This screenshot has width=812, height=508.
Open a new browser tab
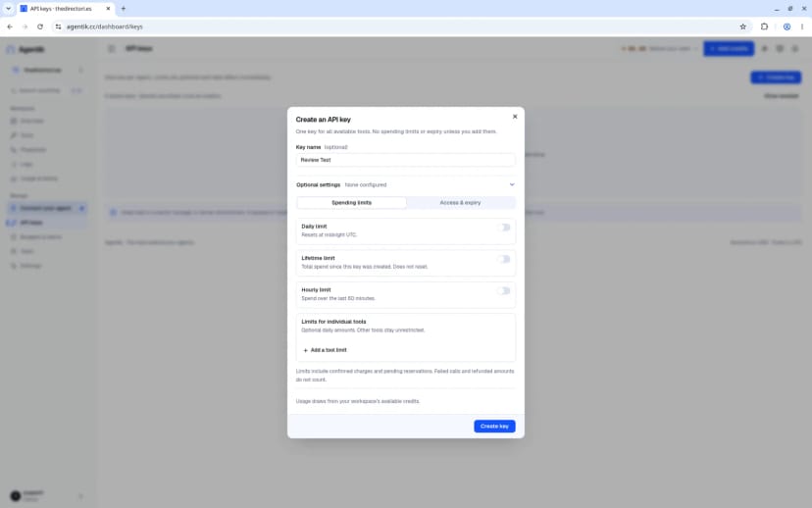[x=124, y=9]
